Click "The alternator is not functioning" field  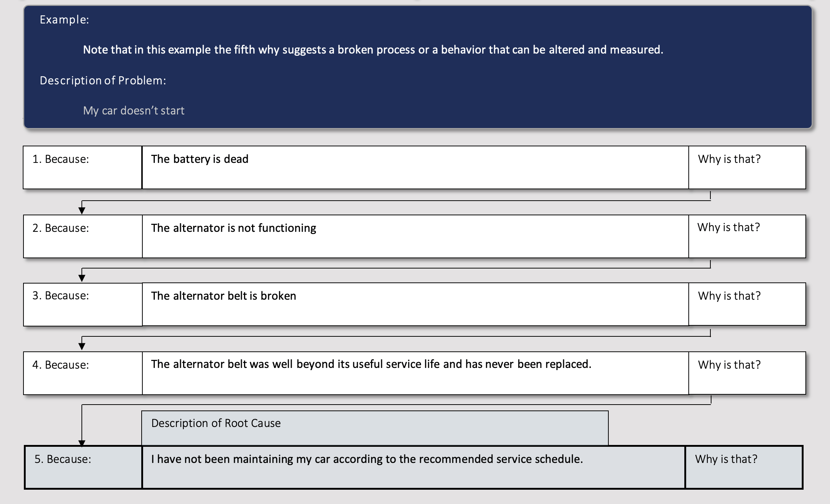click(x=415, y=236)
